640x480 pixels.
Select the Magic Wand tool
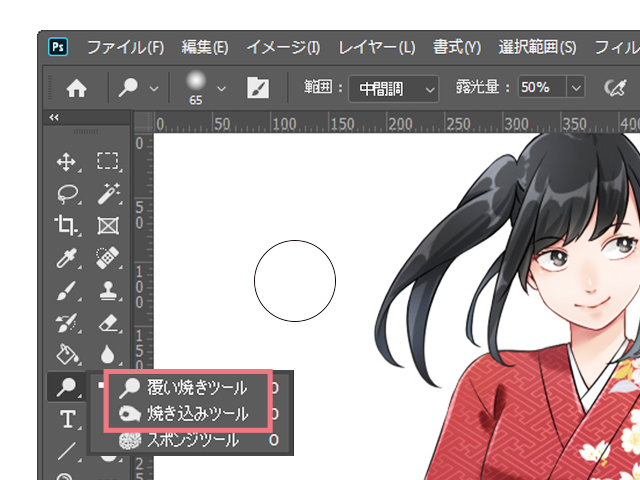coord(109,193)
